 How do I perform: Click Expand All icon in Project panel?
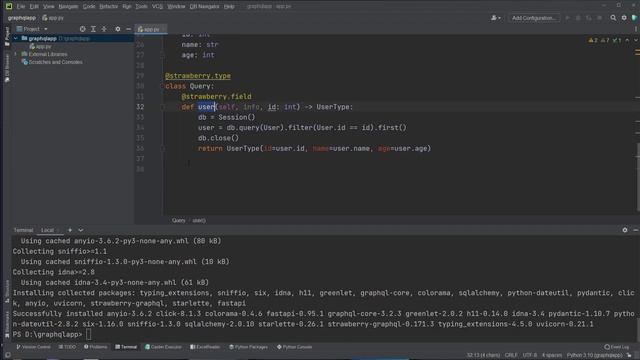pyautogui.click(x=93, y=29)
